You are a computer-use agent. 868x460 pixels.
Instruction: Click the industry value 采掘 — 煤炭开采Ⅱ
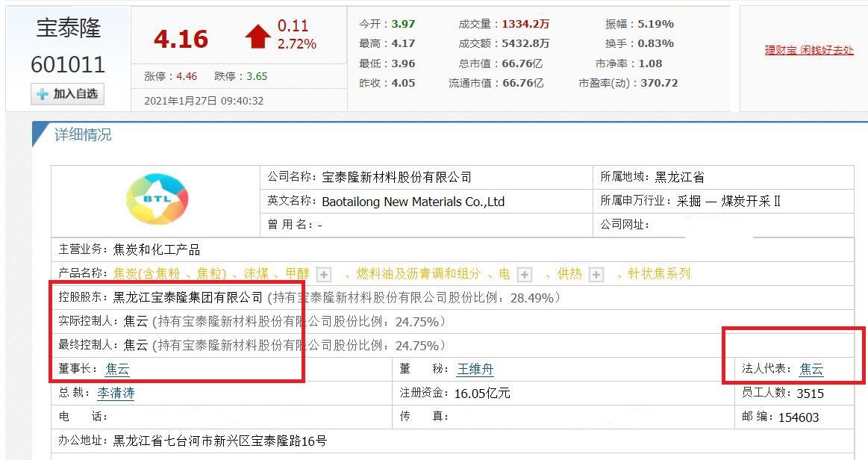point(728,201)
